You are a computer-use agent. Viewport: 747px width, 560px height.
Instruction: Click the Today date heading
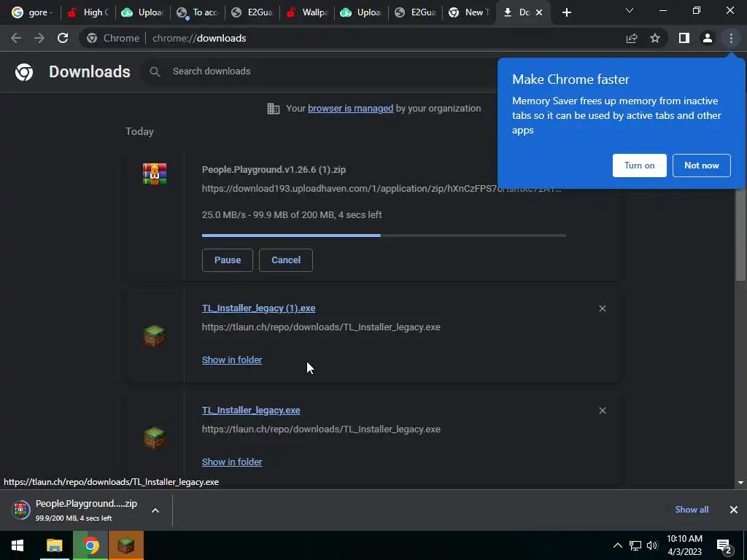click(x=139, y=131)
